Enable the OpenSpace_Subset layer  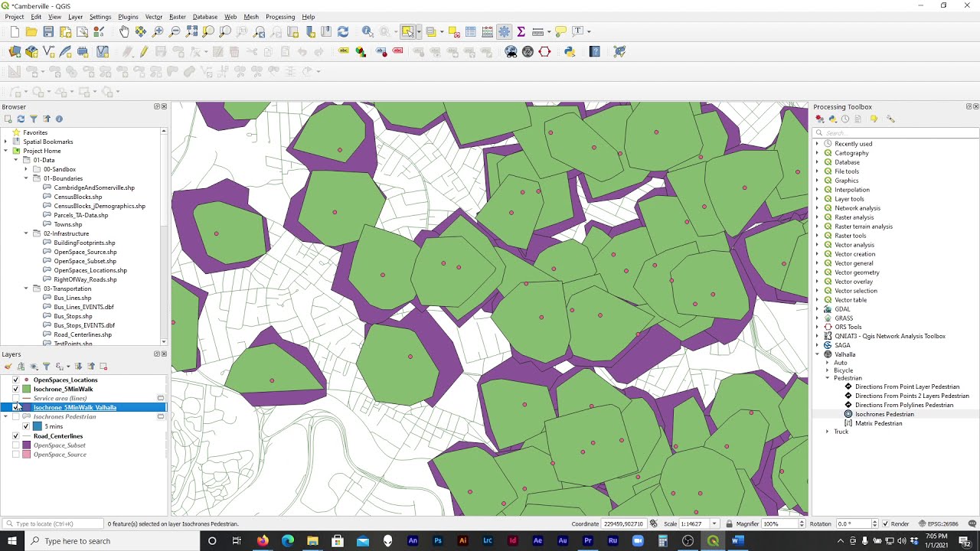tap(15, 445)
